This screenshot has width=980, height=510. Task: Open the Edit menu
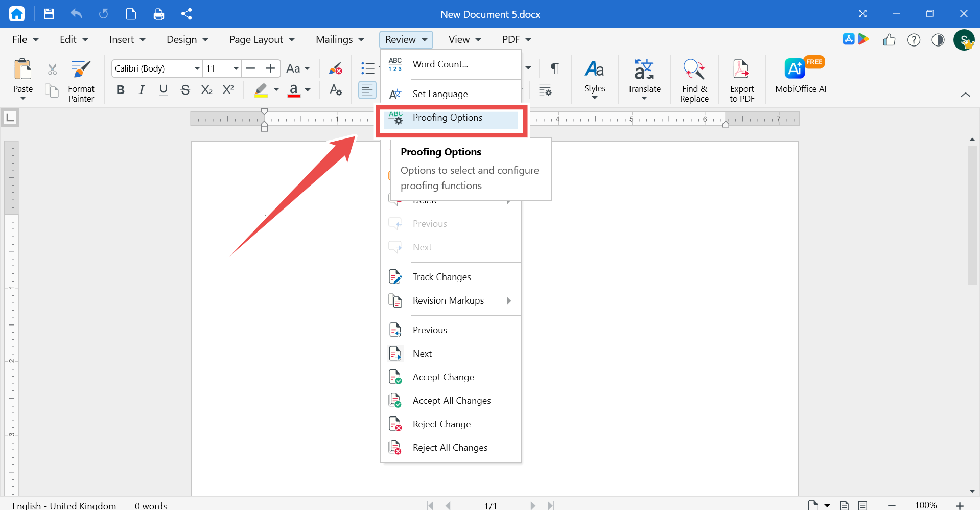coord(74,40)
